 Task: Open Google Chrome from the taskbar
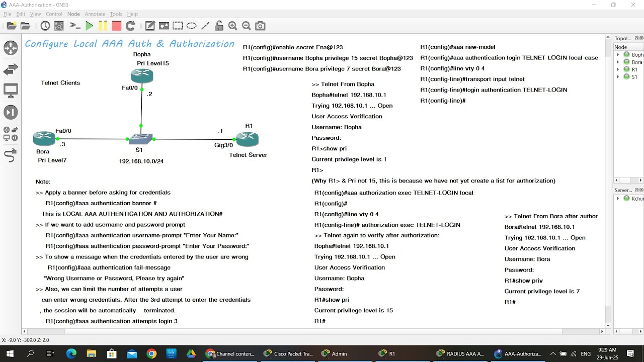click(x=151, y=354)
